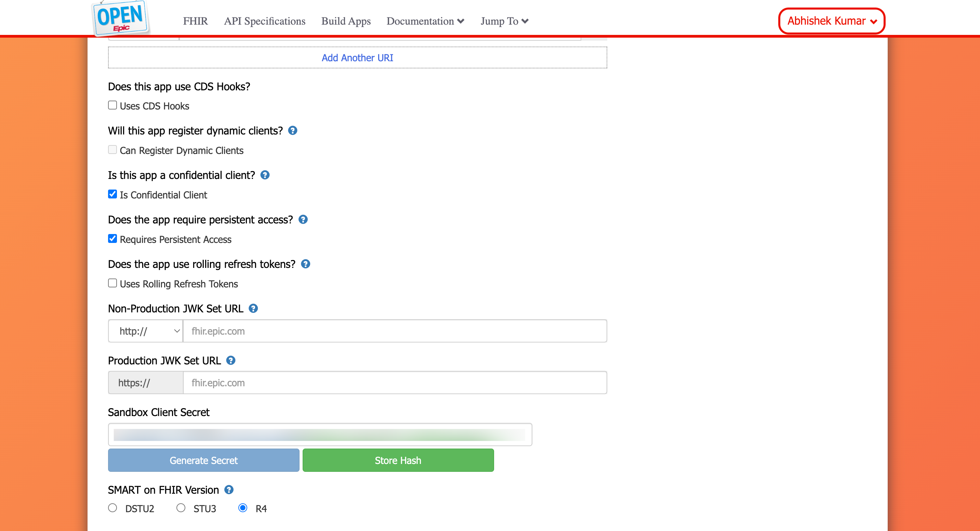The height and width of the screenshot is (531, 980).
Task: Open the http:// protocol dropdown
Action: [146, 331]
